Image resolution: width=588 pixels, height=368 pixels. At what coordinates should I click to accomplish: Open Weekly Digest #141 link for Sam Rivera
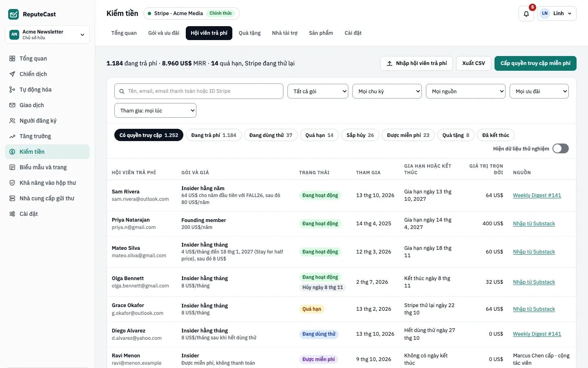point(537,195)
